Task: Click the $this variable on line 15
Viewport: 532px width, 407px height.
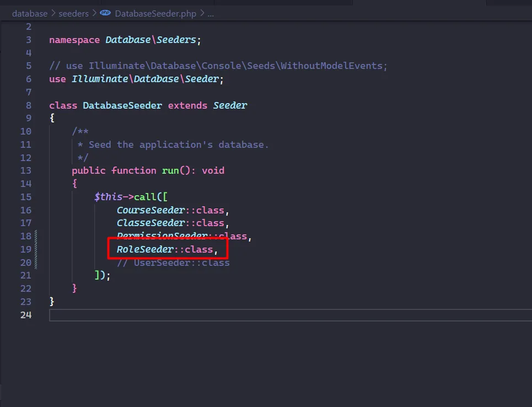Action: tap(108, 197)
